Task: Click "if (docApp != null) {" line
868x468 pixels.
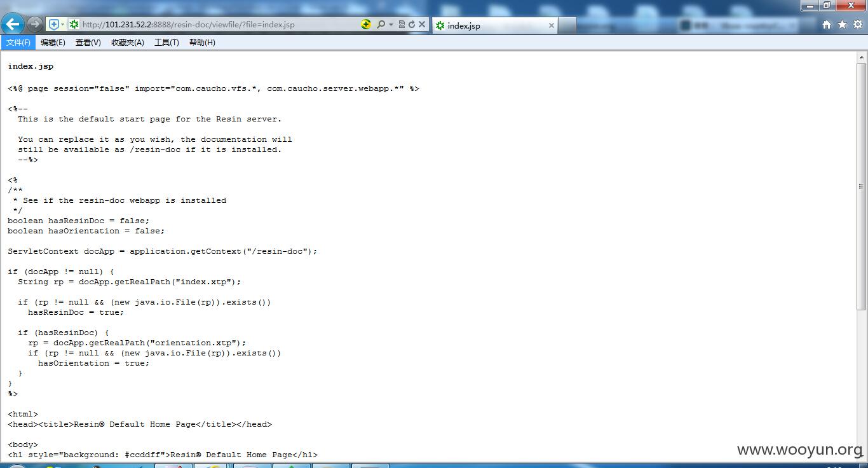Action: (61, 272)
